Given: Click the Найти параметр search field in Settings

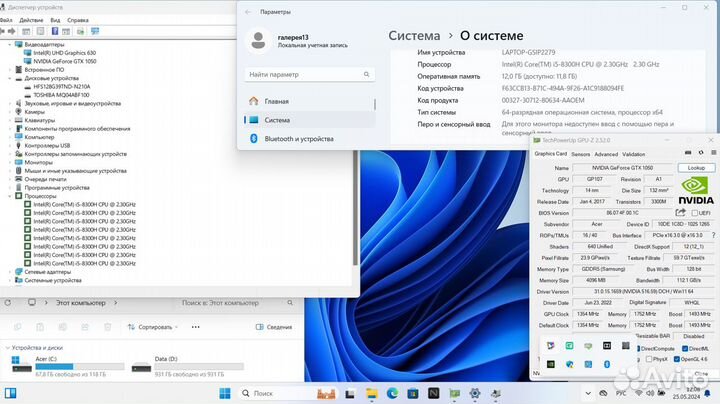Looking at the screenshot, I should (310, 74).
